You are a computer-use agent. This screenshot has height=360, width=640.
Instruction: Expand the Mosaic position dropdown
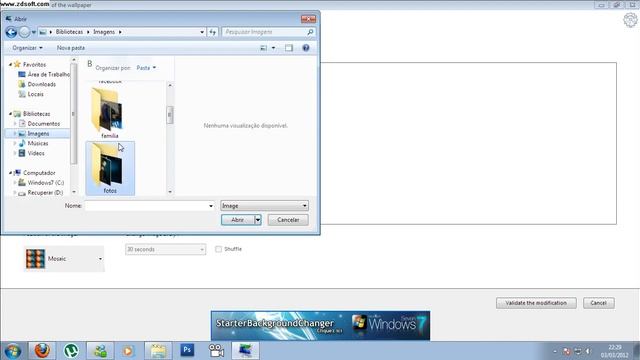(100, 259)
